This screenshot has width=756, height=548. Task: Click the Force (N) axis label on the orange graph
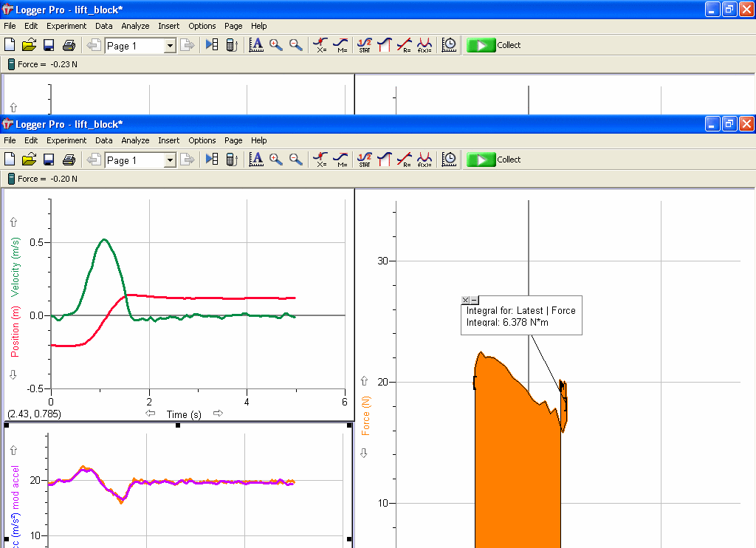(x=365, y=416)
